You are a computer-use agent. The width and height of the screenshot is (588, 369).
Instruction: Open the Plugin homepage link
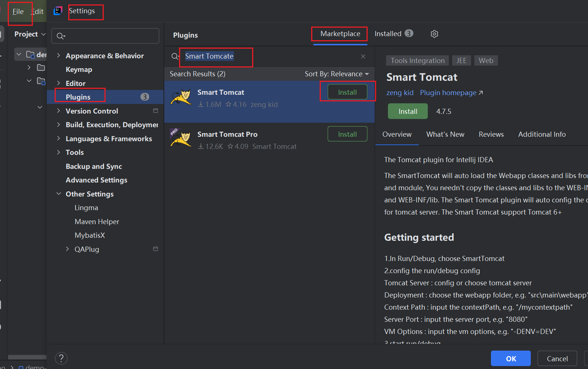tap(451, 93)
